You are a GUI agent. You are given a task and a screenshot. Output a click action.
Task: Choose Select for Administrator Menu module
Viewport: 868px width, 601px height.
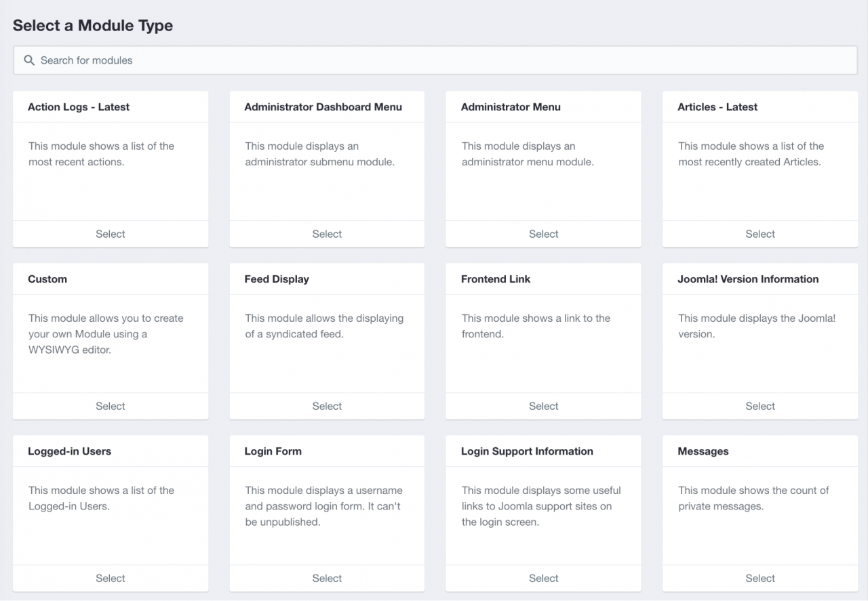543,234
